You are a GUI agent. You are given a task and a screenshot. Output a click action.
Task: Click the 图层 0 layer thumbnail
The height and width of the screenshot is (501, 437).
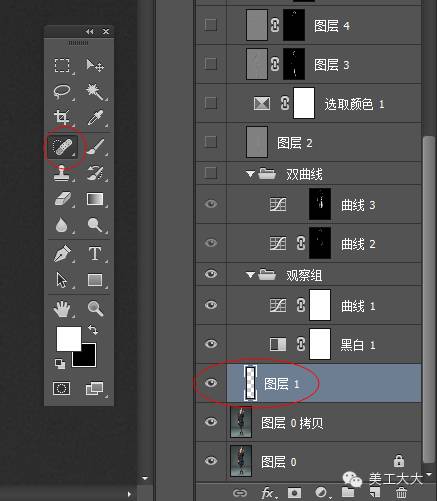(x=241, y=461)
